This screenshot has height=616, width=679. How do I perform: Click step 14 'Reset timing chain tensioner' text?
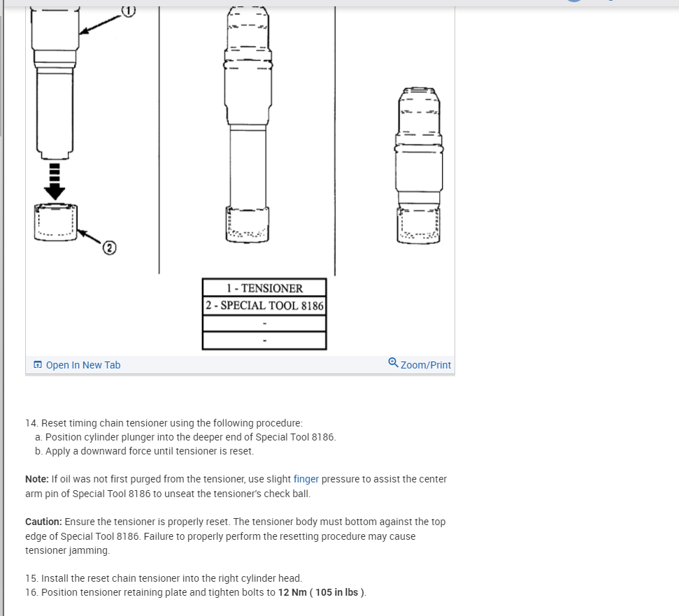coord(164,423)
